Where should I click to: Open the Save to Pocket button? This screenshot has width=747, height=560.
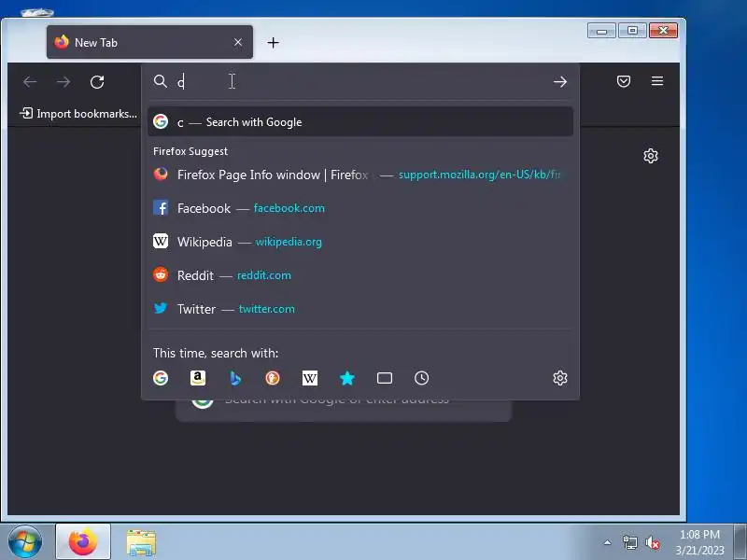click(624, 81)
